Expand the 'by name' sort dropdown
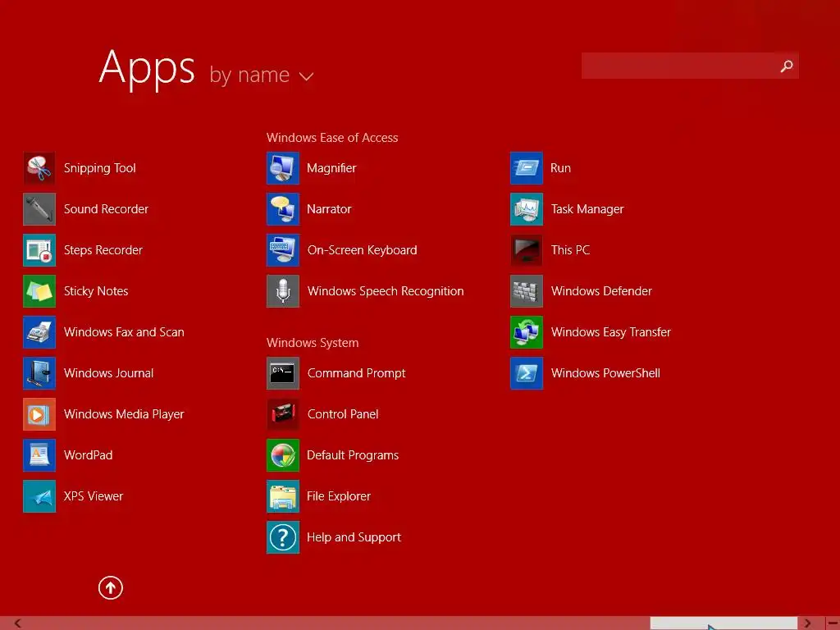This screenshot has height=630, width=840. pyautogui.click(x=261, y=75)
